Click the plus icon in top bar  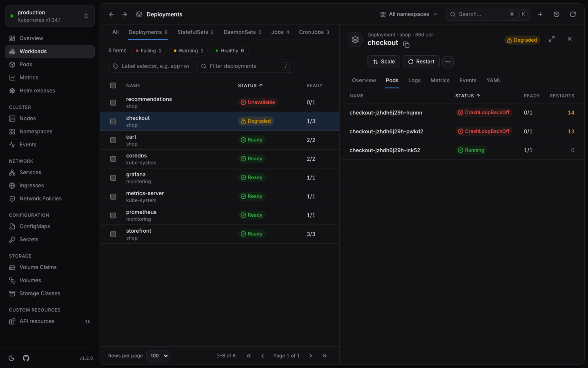tap(540, 14)
